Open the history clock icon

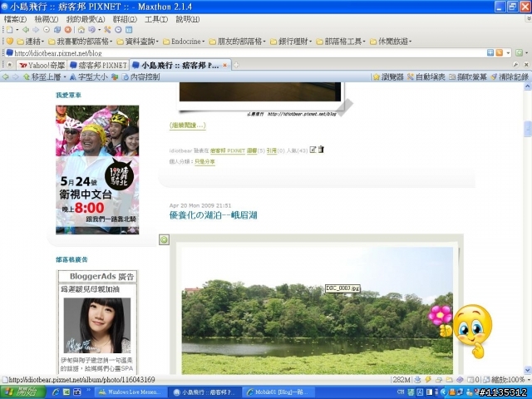tap(118, 30)
